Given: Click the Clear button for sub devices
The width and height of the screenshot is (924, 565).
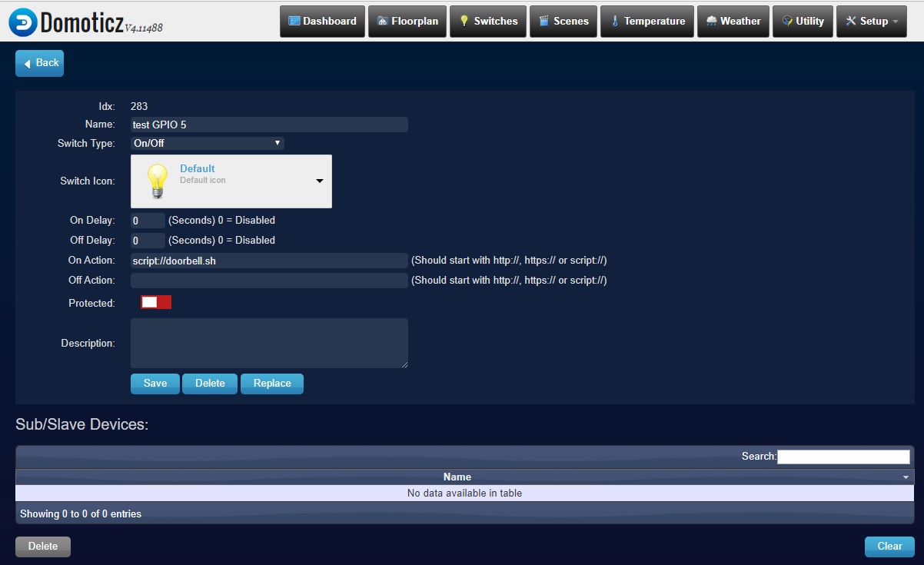Looking at the screenshot, I should (x=889, y=547).
